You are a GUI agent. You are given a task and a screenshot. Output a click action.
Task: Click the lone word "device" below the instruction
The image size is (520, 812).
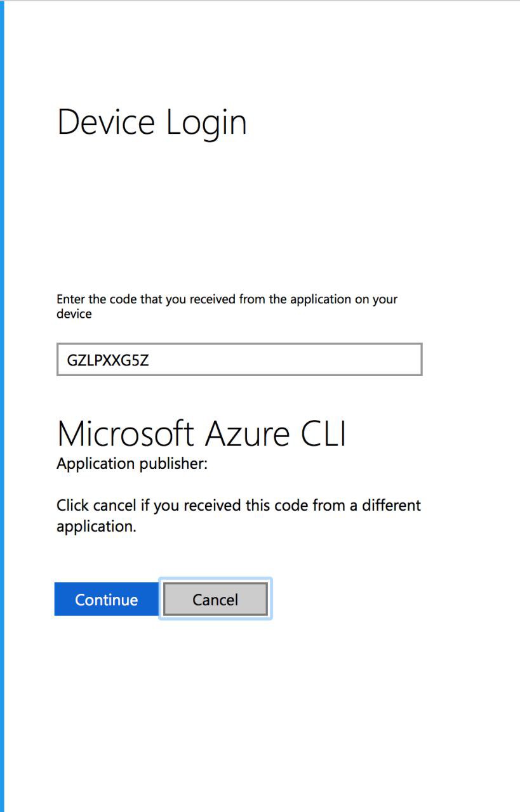[74, 314]
